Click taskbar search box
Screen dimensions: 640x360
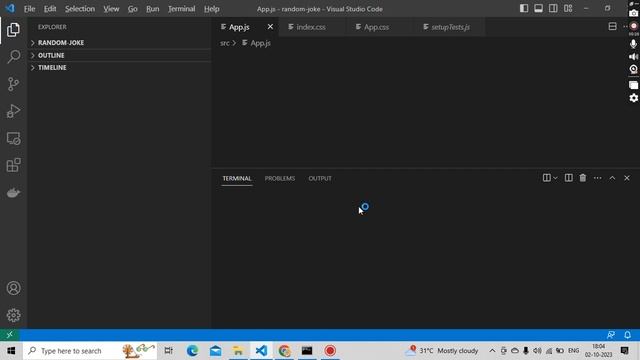point(90,351)
